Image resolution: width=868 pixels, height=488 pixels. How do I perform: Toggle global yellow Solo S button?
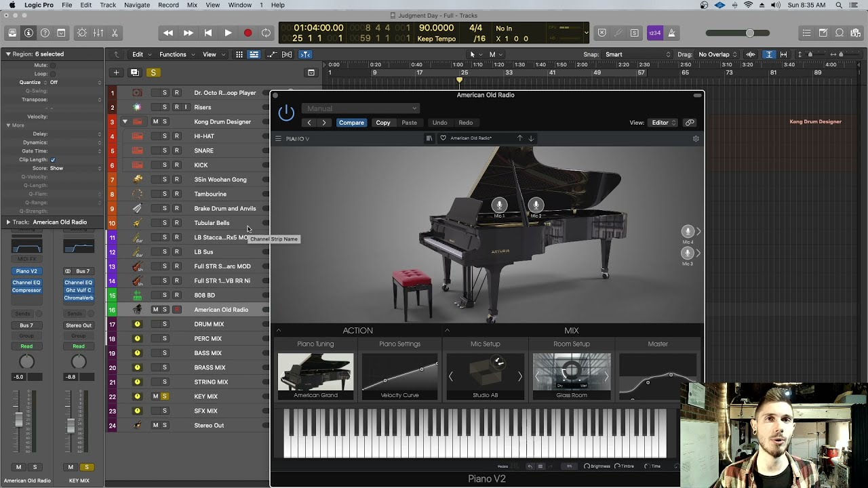click(153, 73)
